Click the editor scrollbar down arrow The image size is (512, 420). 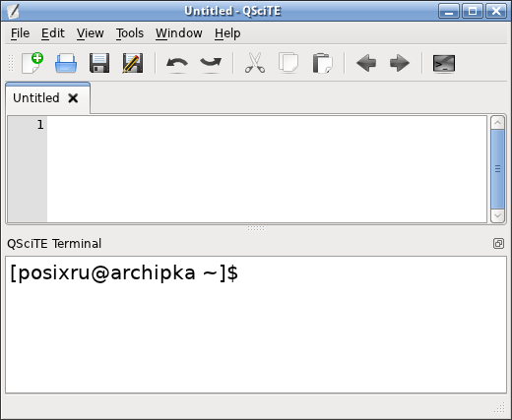point(497,215)
